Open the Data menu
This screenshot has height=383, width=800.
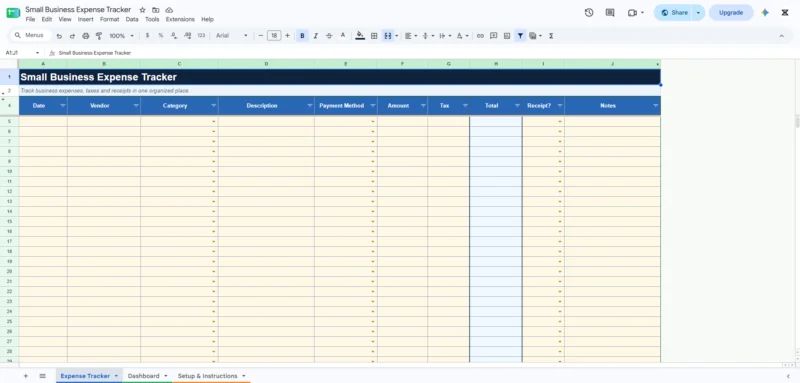pos(132,19)
